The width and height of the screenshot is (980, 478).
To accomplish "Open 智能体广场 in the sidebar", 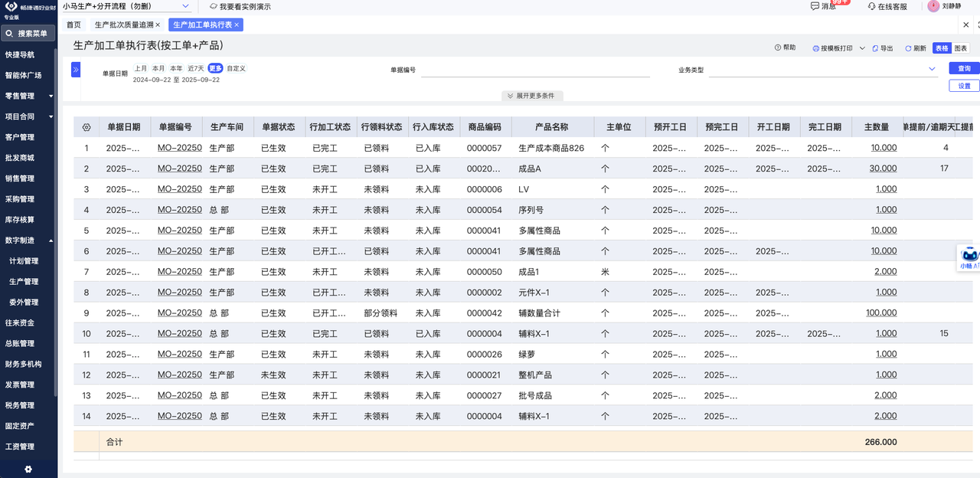I will [x=23, y=76].
